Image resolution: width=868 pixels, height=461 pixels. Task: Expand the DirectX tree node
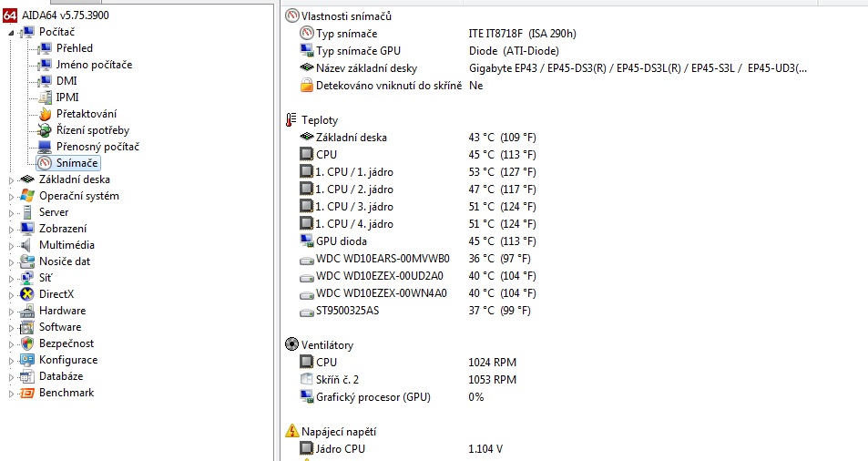(11, 295)
